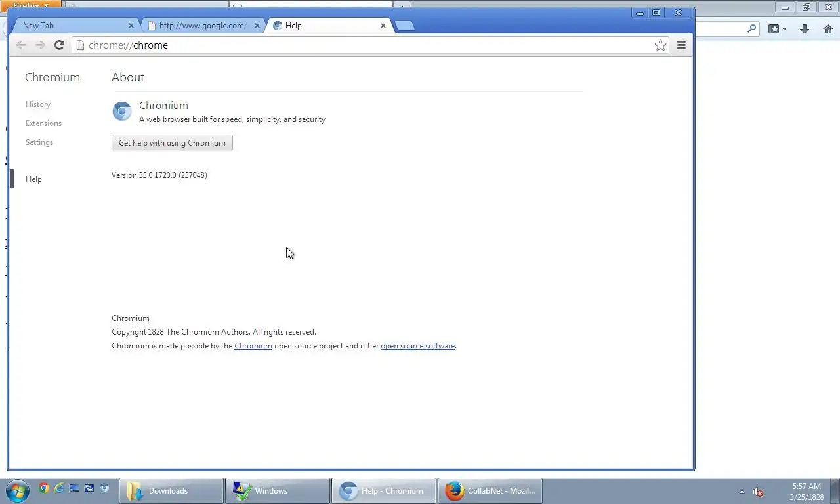The height and width of the screenshot is (504, 840).
Task: Go to the Firefox home page icon
Action: [828, 29]
